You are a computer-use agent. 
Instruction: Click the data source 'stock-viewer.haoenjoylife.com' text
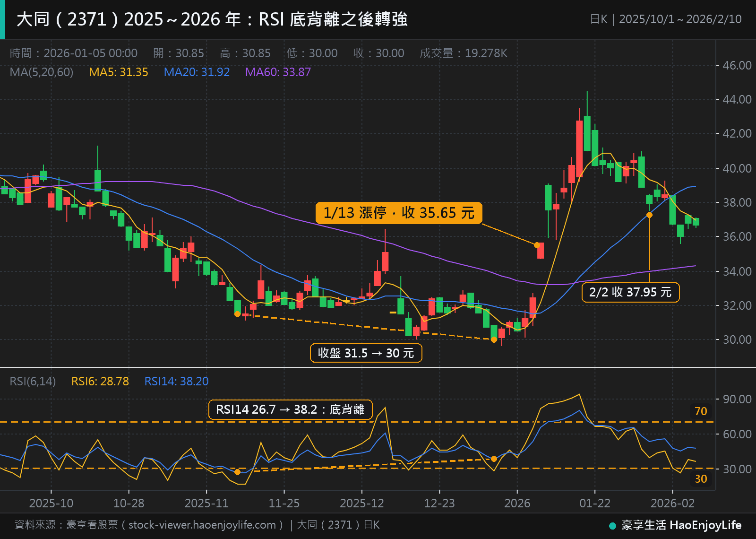pyautogui.click(x=202, y=525)
